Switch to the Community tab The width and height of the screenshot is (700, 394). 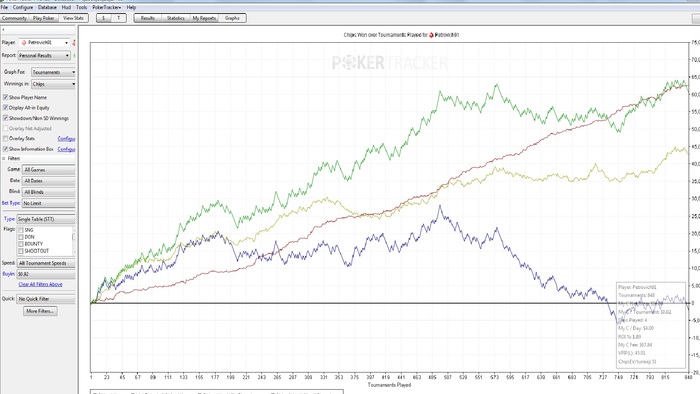tap(14, 18)
